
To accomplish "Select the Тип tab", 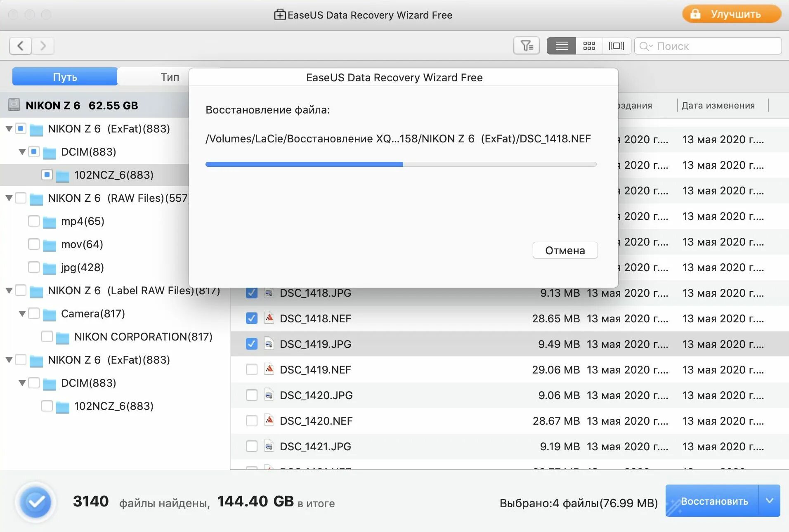I will click(x=170, y=77).
